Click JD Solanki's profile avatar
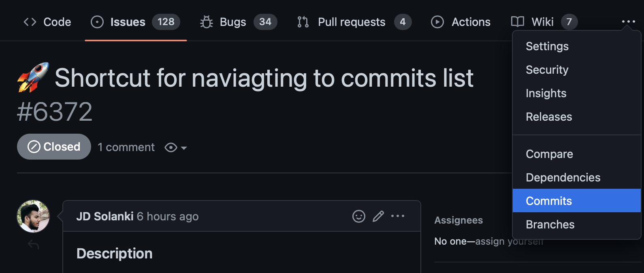This screenshot has width=644, height=273. tap(33, 216)
